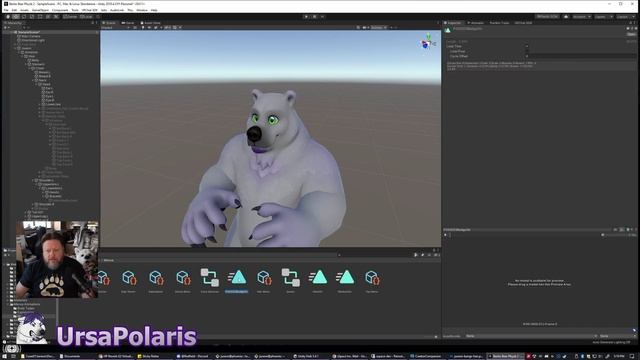Open the VRChat SDK menu
Screen dimensions: 640x360
pos(89,10)
